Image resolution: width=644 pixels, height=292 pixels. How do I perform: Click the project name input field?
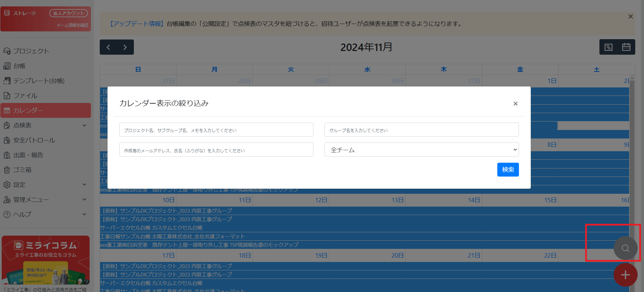[216, 130]
